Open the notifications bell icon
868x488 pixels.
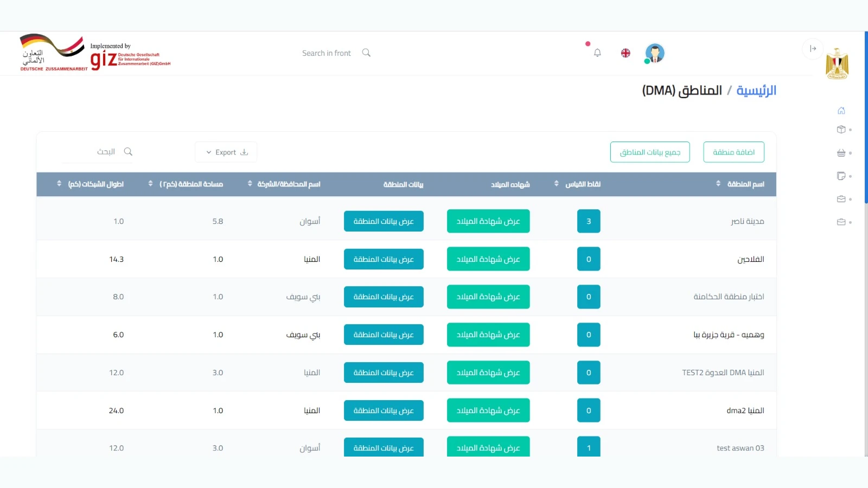click(597, 53)
